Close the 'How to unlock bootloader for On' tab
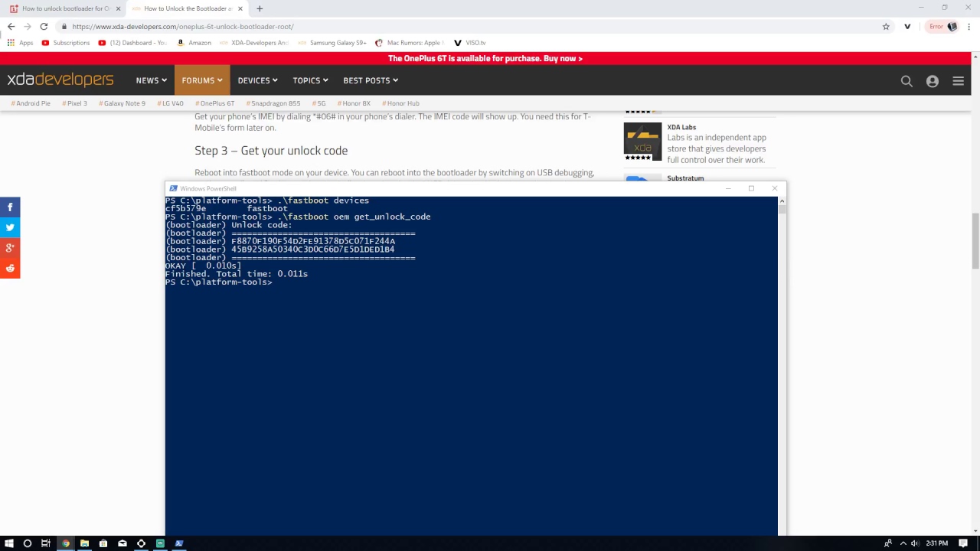 click(x=118, y=8)
